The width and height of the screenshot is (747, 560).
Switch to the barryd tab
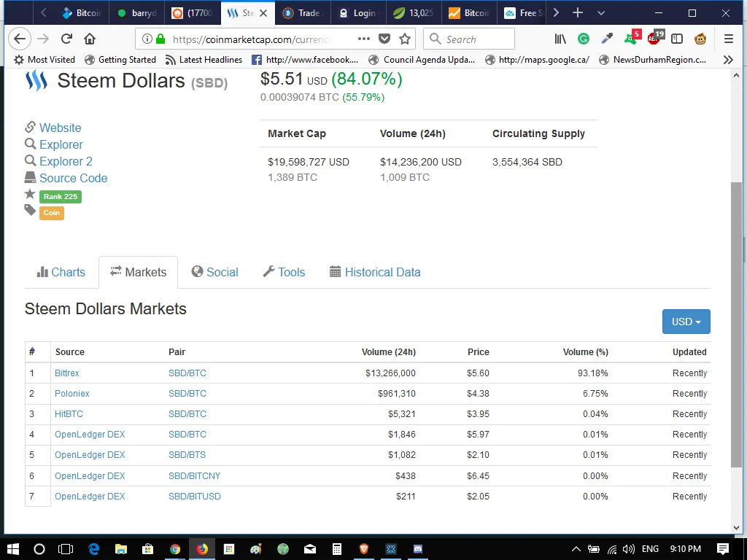pos(137,13)
